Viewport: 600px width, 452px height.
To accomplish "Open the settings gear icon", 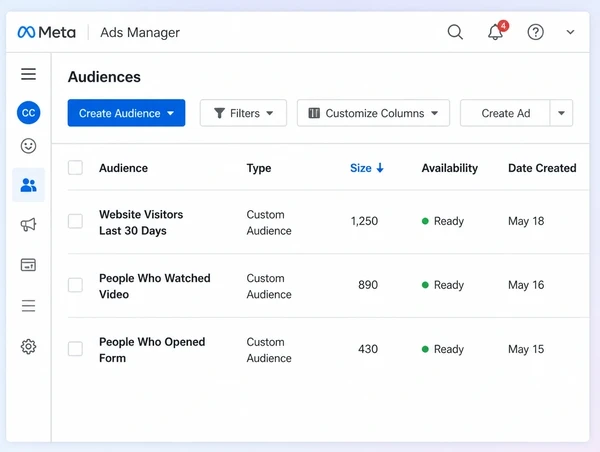I will coord(28,347).
